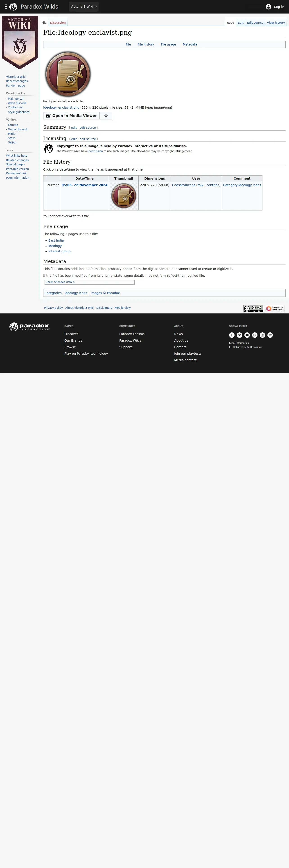Switch to the File tab
Image resolution: width=289 pixels, height=868 pixels.
(44, 23)
